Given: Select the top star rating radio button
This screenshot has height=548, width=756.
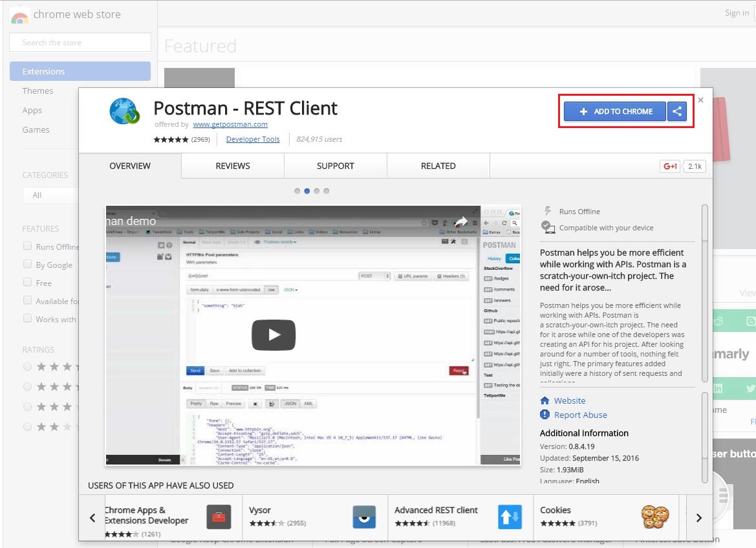Looking at the screenshot, I should (27, 367).
